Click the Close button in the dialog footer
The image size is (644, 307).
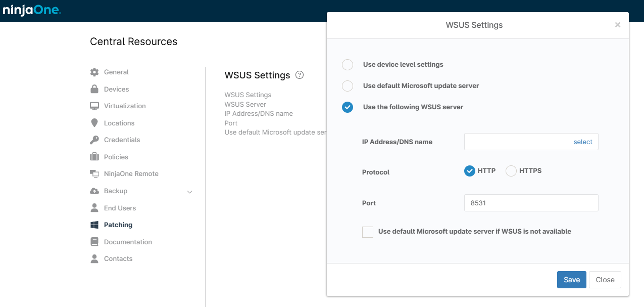(x=605, y=280)
